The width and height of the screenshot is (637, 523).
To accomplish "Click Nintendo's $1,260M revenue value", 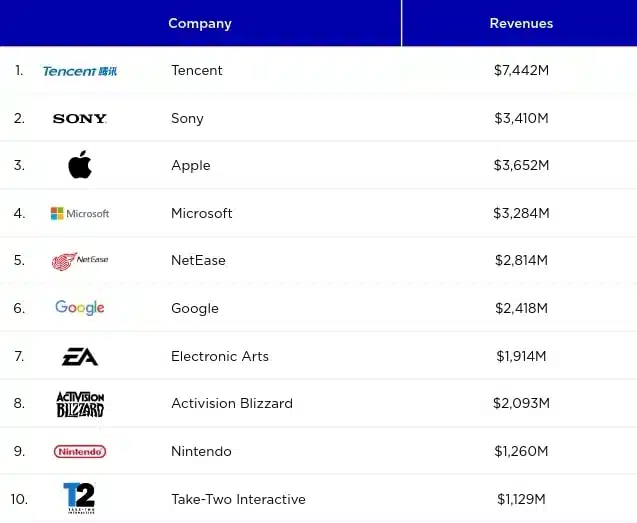I will [x=521, y=451].
